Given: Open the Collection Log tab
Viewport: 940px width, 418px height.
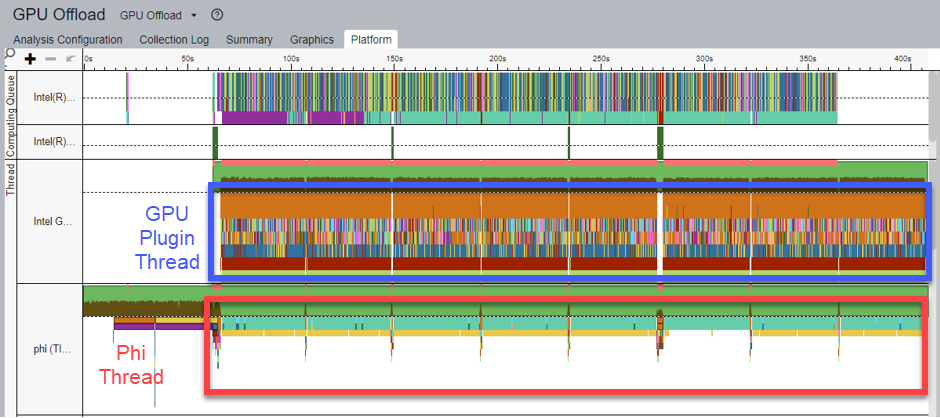Looking at the screenshot, I should tap(174, 40).
